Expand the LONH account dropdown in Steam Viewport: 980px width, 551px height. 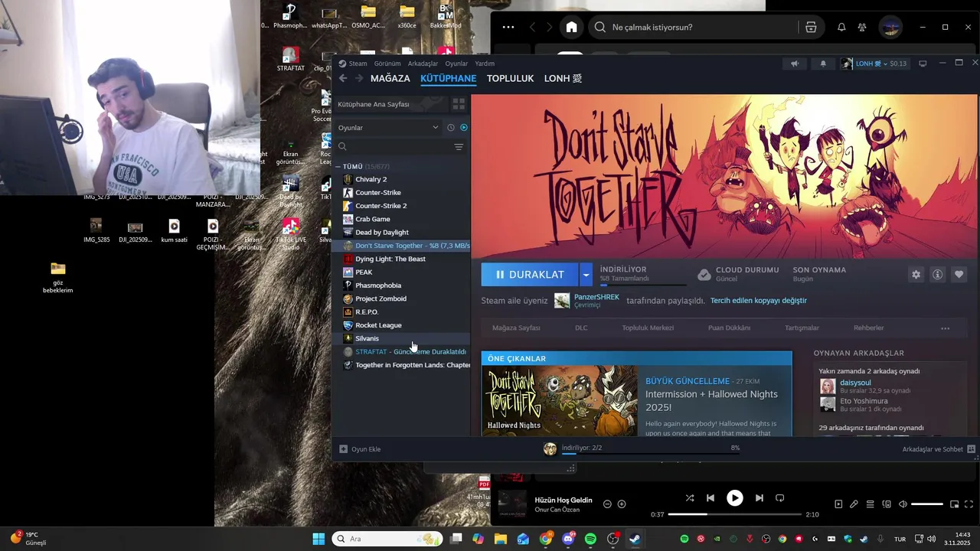pos(874,64)
